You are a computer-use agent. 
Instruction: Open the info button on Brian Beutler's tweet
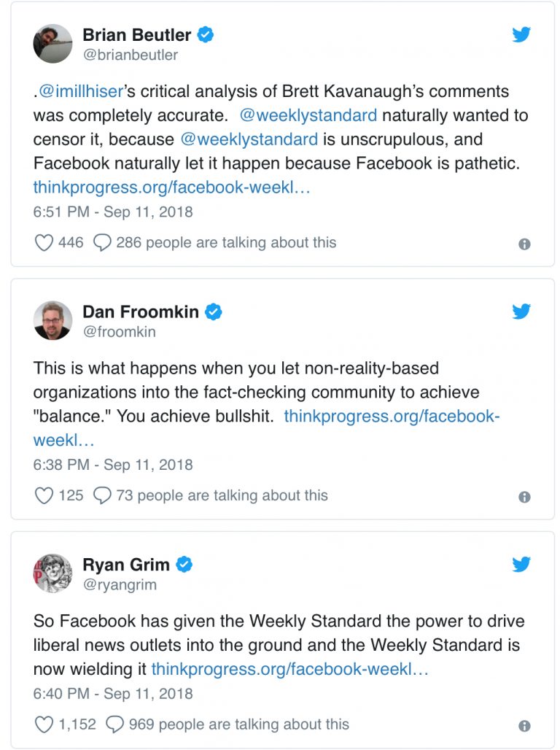click(526, 244)
